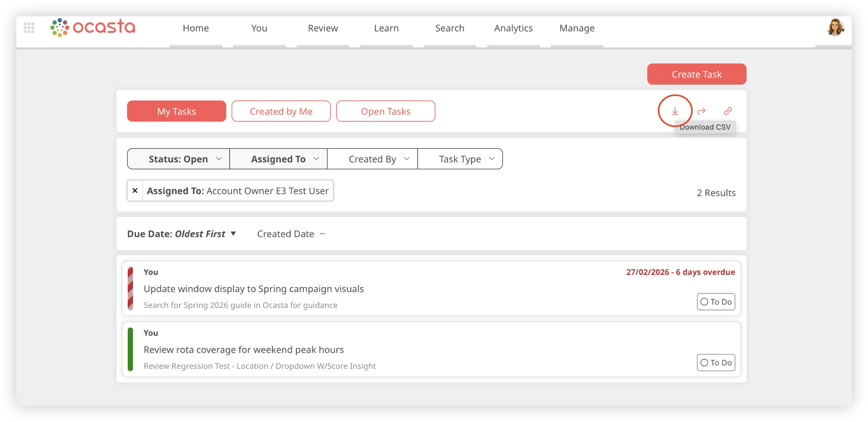Click the Ocasta logo
This screenshot has height=422, width=868.
93,27
